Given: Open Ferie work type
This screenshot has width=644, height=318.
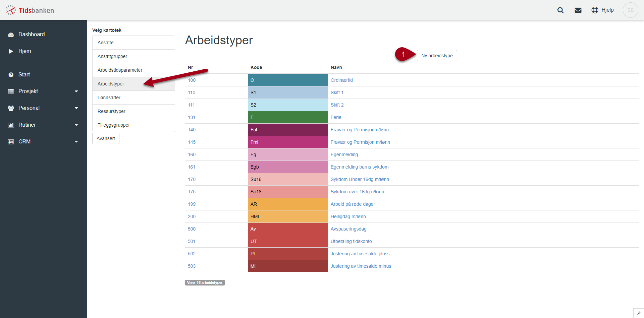Looking at the screenshot, I should (x=336, y=117).
